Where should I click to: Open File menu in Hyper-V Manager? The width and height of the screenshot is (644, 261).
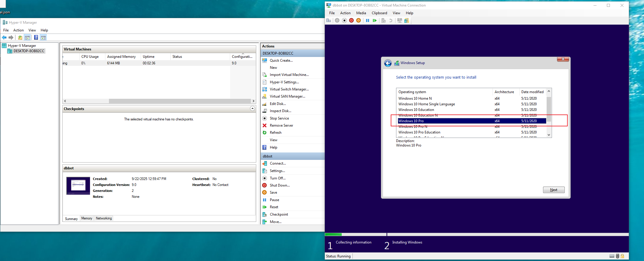(x=6, y=30)
